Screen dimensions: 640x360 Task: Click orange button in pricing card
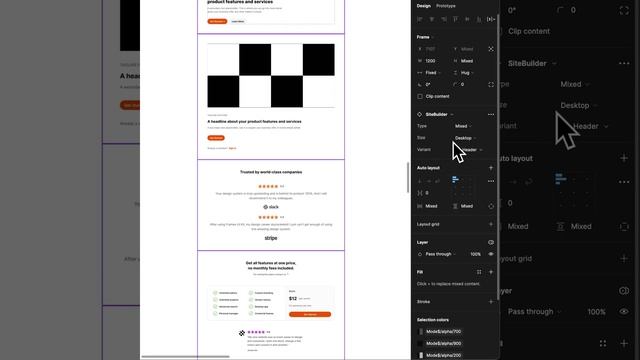pyautogui.click(x=310, y=314)
